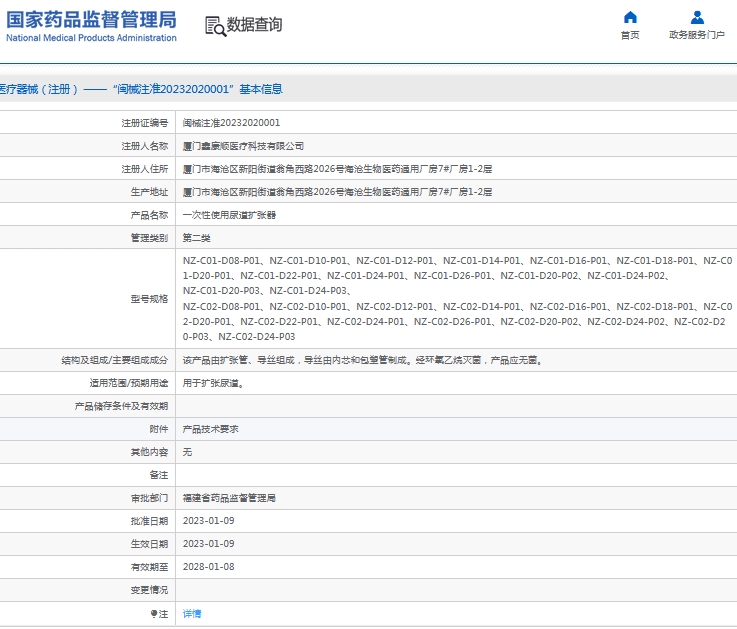This screenshot has width=737, height=629.
Task: Click the 政务服务门户 label
Action: tap(697, 35)
